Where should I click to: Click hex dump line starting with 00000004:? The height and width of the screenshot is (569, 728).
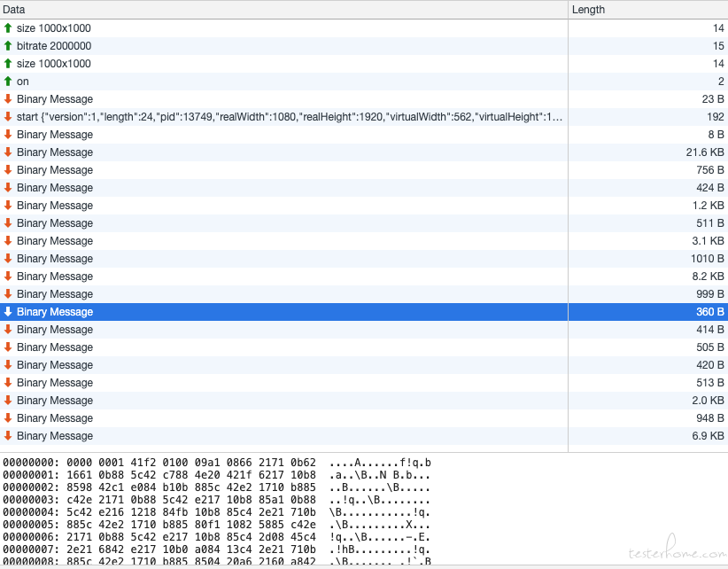[217, 512]
